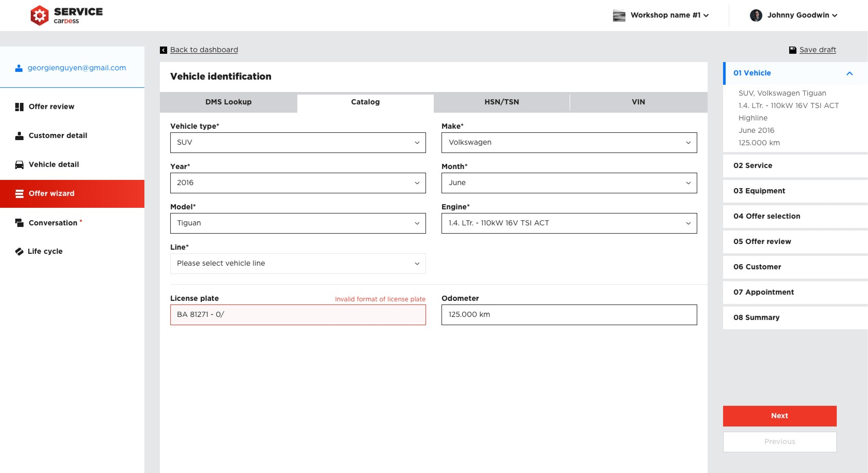Select Offer wizard in the sidebar
The height and width of the screenshot is (473, 868).
[72, 194]
